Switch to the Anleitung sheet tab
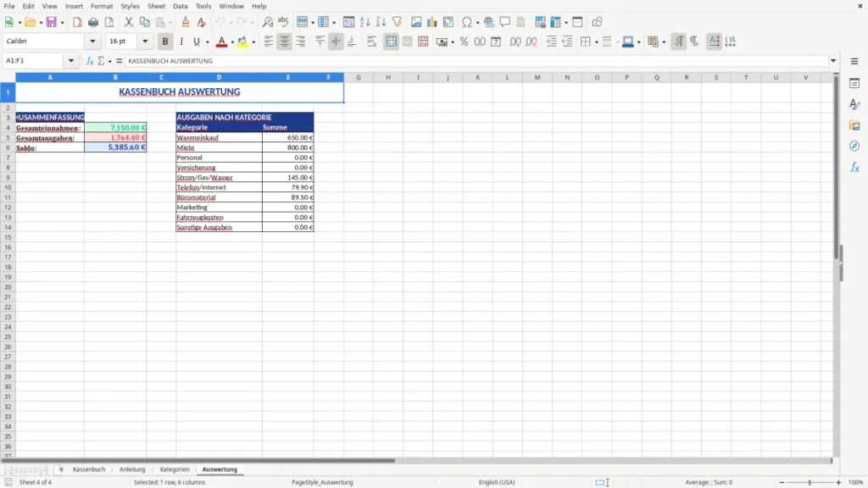Screen dimensions: 868x488 point(132,469)
